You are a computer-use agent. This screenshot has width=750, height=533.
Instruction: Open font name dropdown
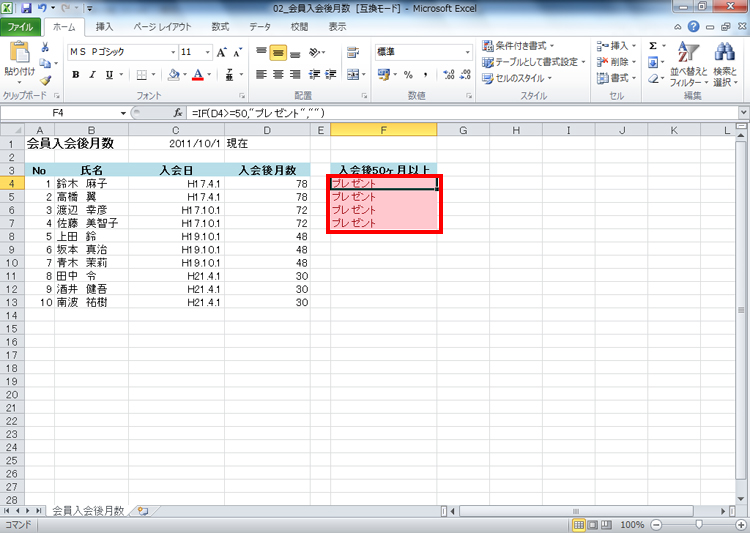pos(173,52)
